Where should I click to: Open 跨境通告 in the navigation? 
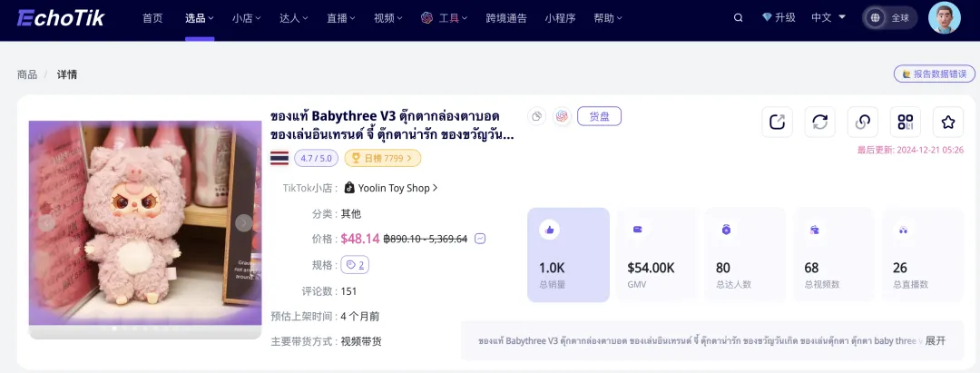point(506,18)
